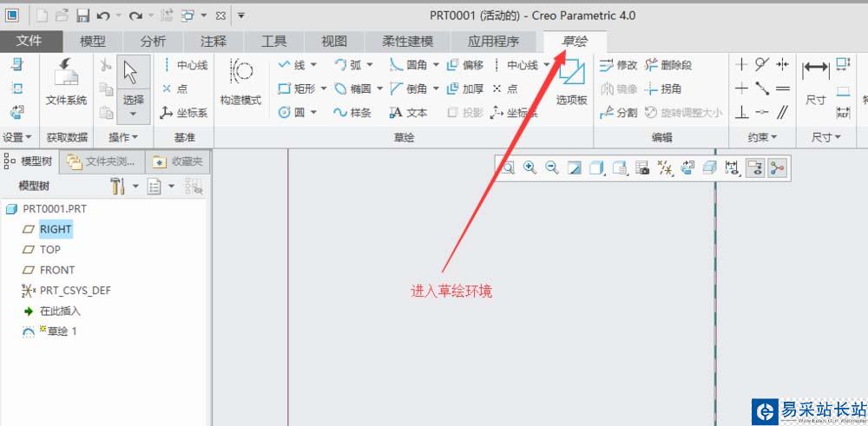Screen dimensions: 868x426
Task: Use the 拐角 corner trim tool
Action: (x=663, y=88)
